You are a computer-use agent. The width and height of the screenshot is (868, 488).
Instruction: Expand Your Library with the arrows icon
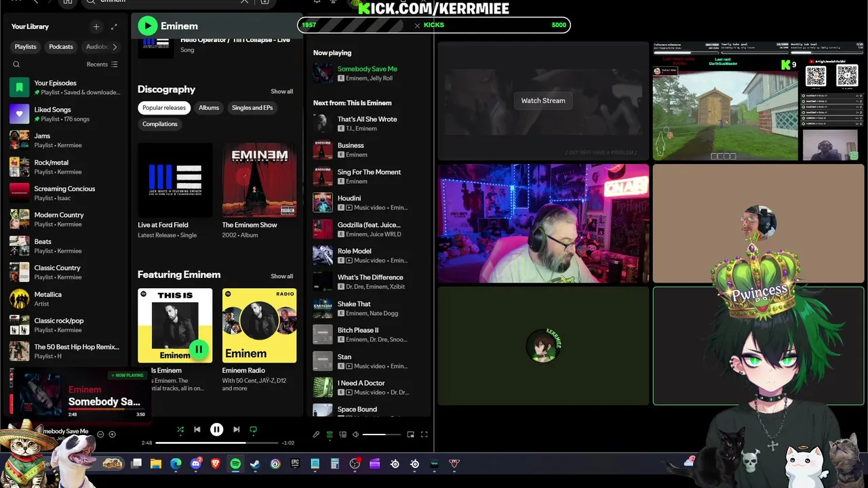(114, 26)
